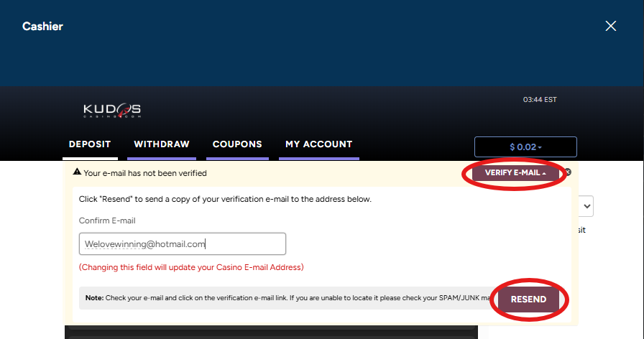Click into the Confirm E-mail field
The width and height of the screenshot is (644, 339).
[183, 244]
